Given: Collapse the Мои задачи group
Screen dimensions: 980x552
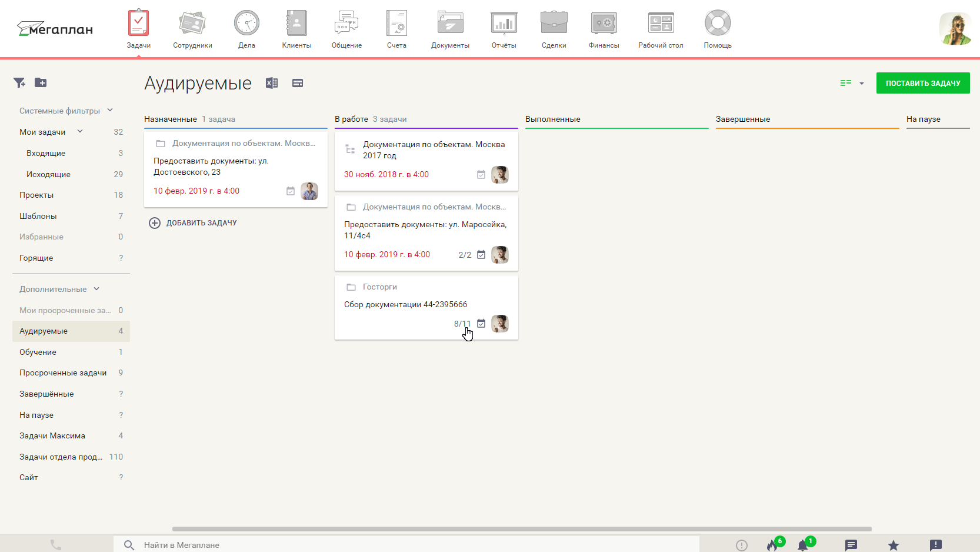Looking at the screenshot, I should click(x=80, y=131).
